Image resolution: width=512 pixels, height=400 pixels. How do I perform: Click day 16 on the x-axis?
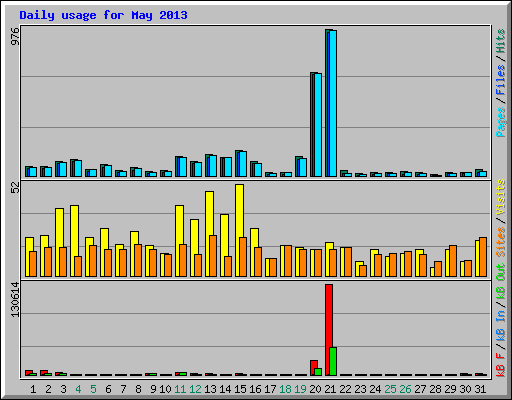[x=255, y=389]
